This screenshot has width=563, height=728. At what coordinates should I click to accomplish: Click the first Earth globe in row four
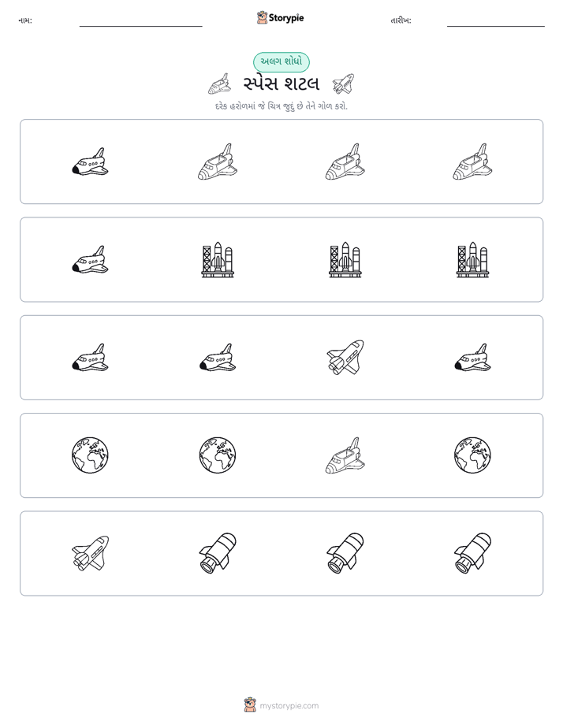click(x=90, y=455)
